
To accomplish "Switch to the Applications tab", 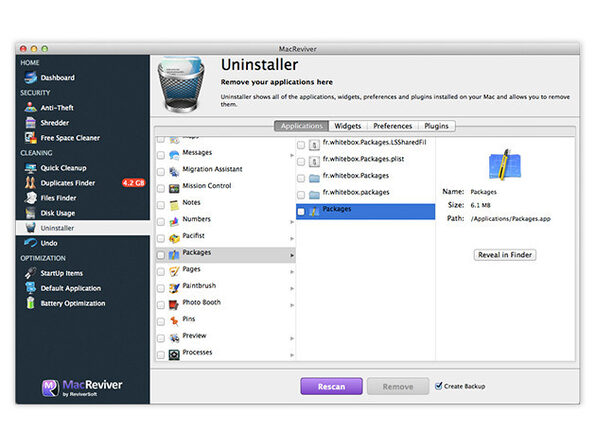I will pyautogui.click(x=301, y=126).
